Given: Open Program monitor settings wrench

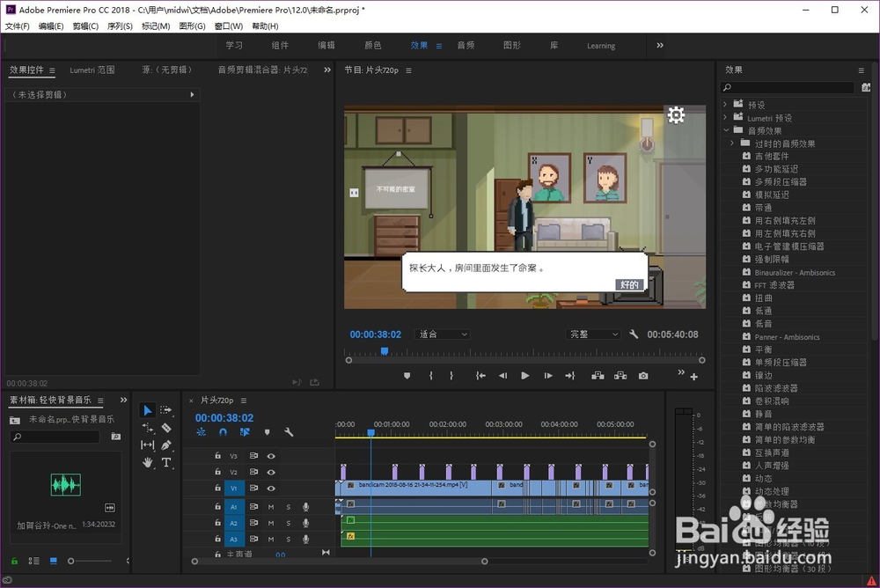Looking at the screenshot, I should (x=634, y=334).
